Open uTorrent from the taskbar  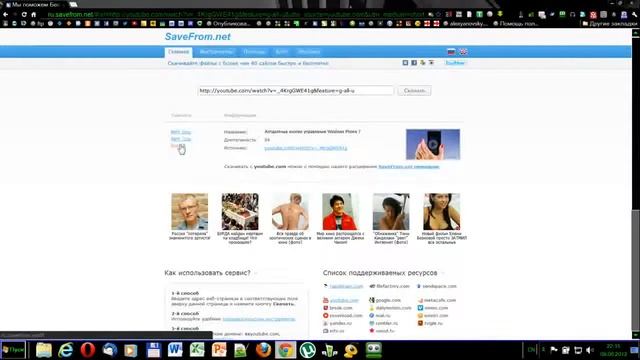(307, 350)
